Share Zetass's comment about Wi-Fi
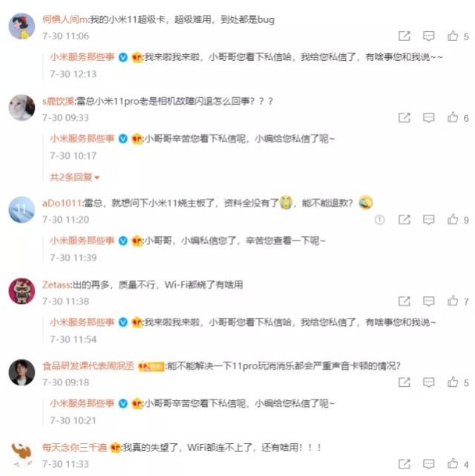This screenshot has width=475, height=476. click(x=404, y=301)
